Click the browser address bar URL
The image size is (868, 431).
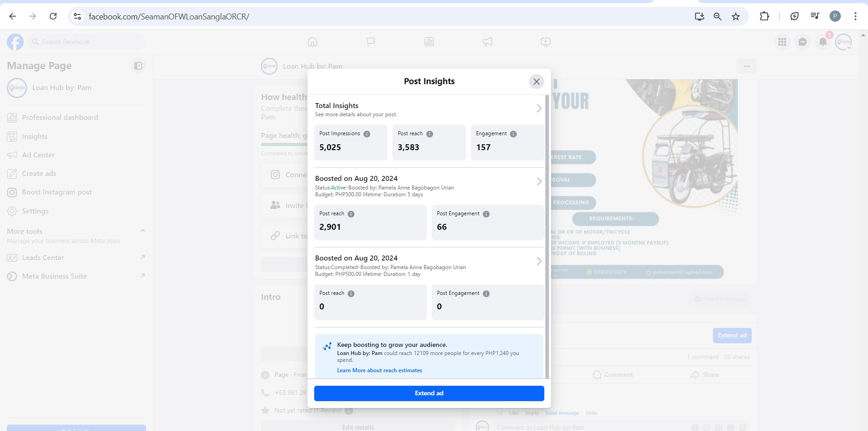coord(169,17)
